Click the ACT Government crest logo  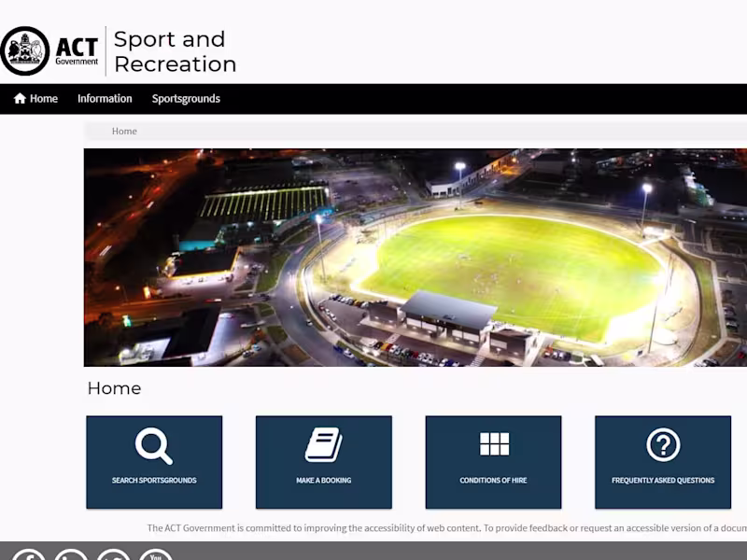25,51
